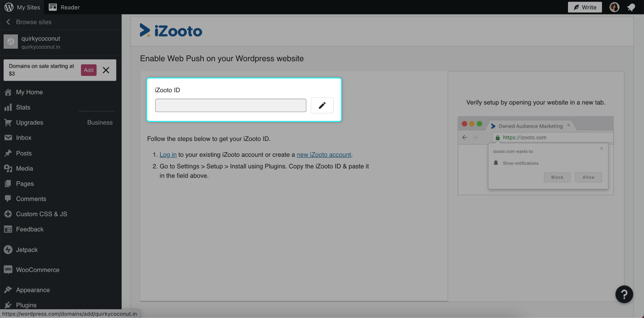
Task: Open My Sites menu
Action: click(x=28, y=7)
